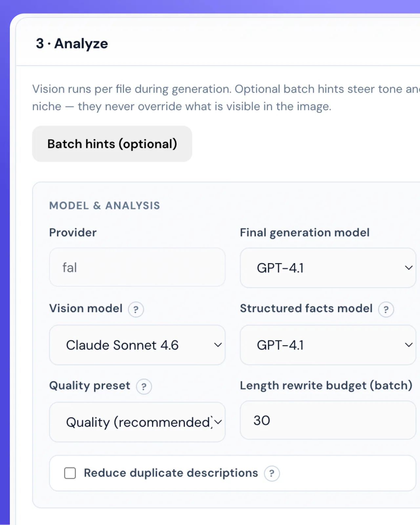The width and height of the screenshot is (420, 525).
Task: Click the Provider field showing fal
Action: (137, 267)
